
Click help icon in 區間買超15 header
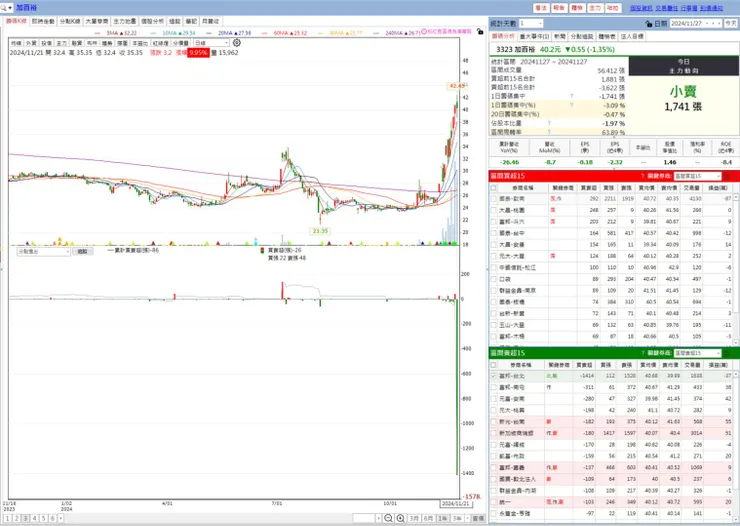click(642, 176)
